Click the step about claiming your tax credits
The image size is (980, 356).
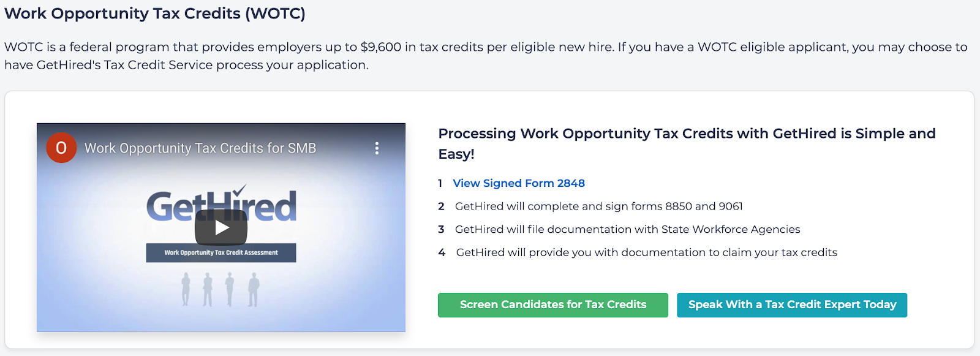click(646, 252)
